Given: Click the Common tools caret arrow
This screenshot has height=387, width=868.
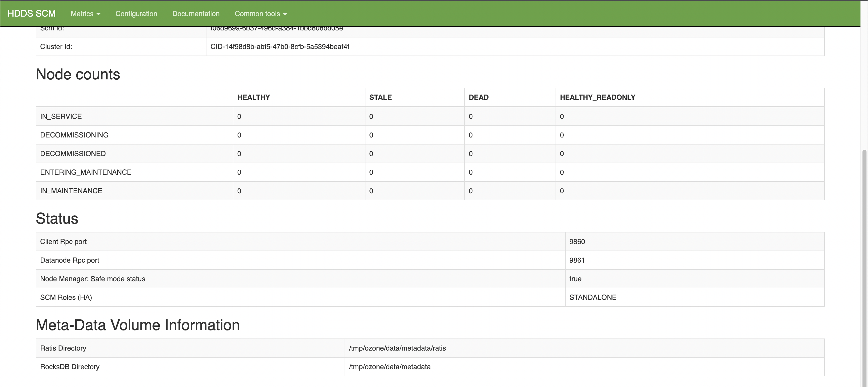Looking at the screenshot, I should click(x=285, y=14).
